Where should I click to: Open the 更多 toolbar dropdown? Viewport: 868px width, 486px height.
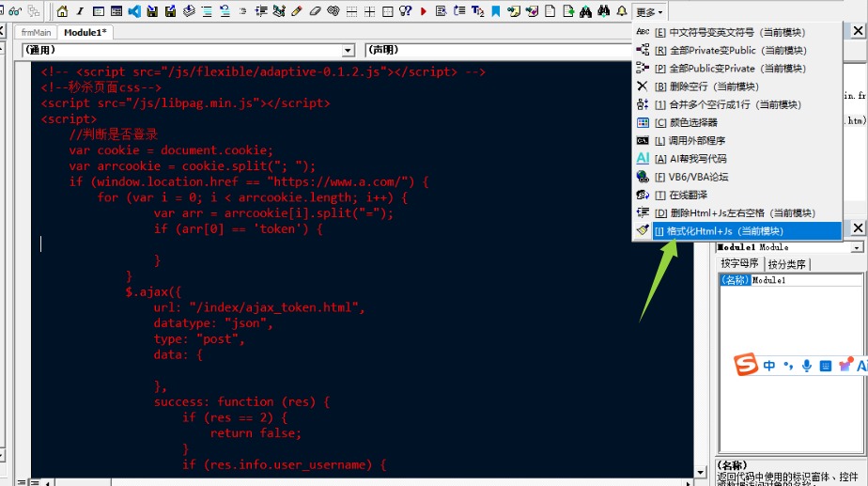[649, 11]
